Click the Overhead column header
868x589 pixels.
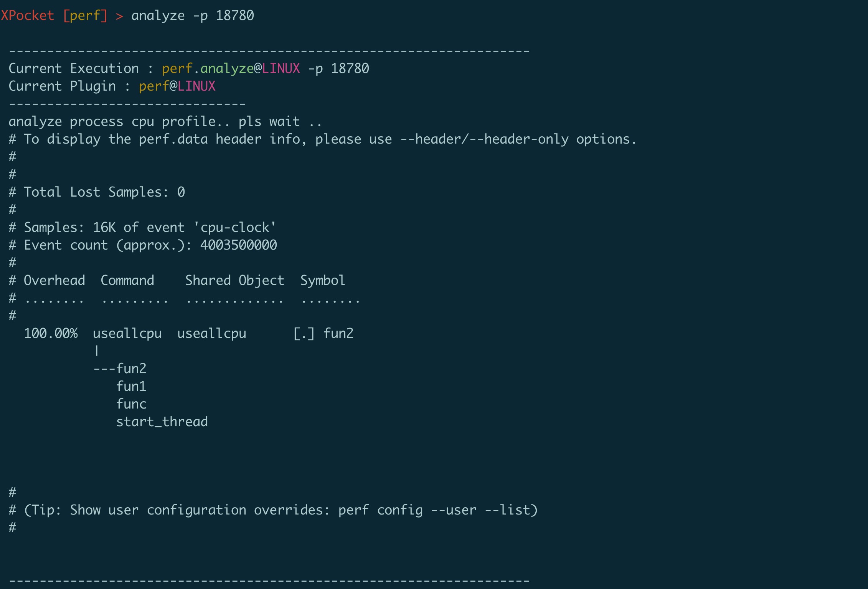[54, 280]
